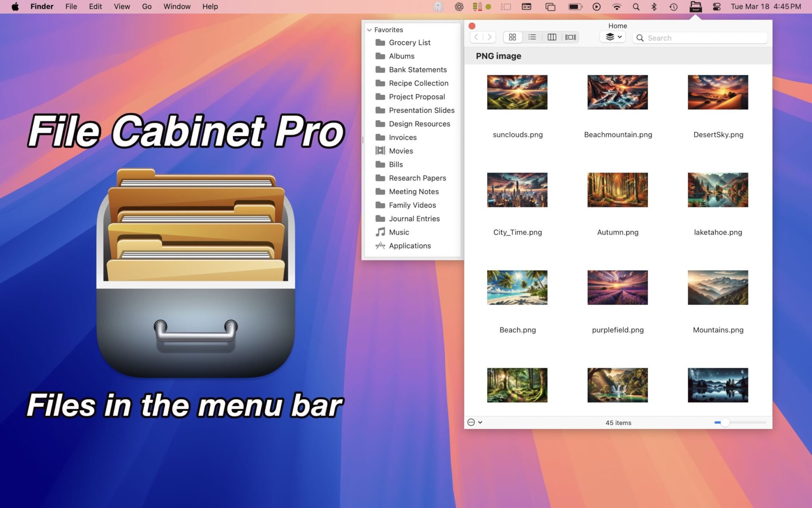Open the File Cabinet Pro menu bar icon

tap(695, 6)
